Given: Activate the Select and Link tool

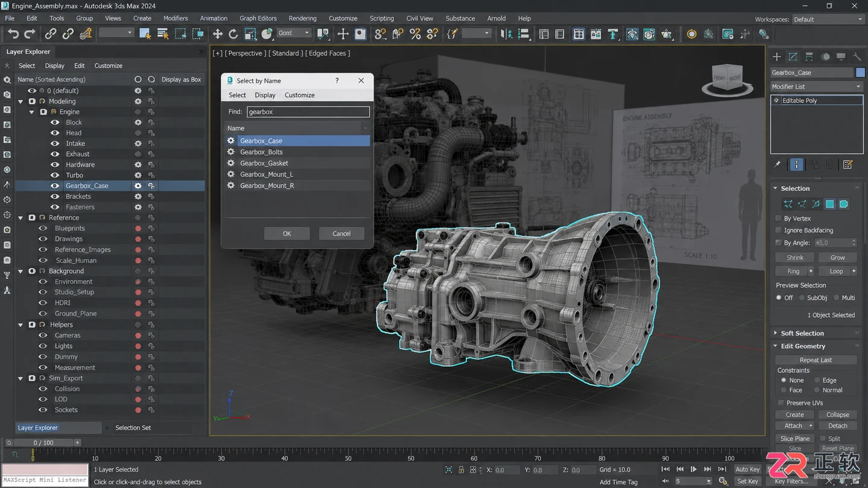Looking at the screenshot, I should click(x=51, y=34).
